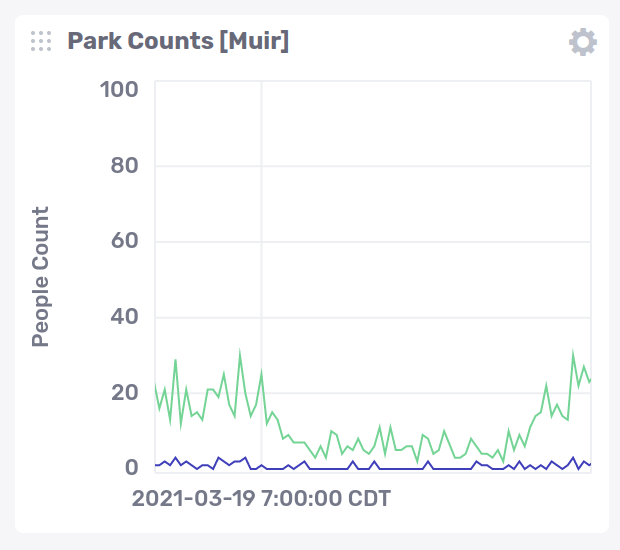Click the 0 y-axis tick label
620x550 pixels.
131,468
